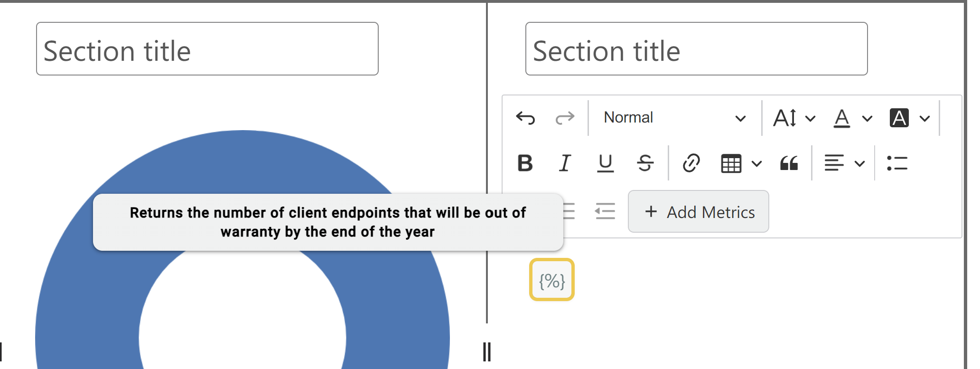Toggle bold text formatting
The height and width of the screenshot is (369, 980).
coord(525,163)
